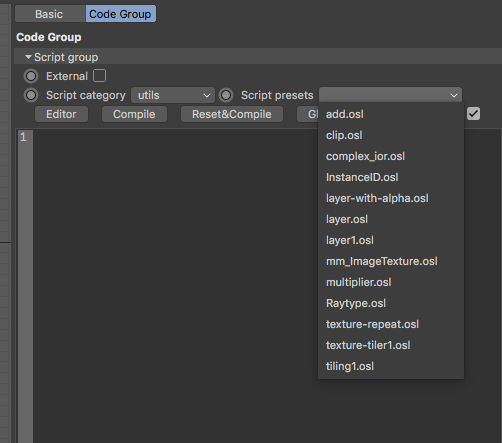
Task: Pick layer.osl from presets
Action: [391, 219]
